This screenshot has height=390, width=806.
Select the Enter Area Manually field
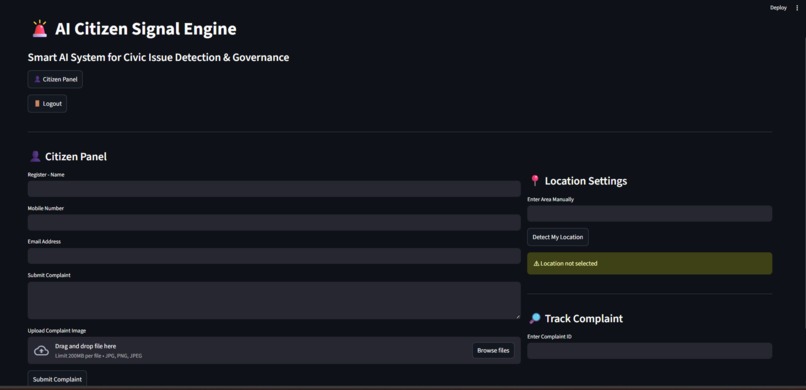tap(649, 214)
